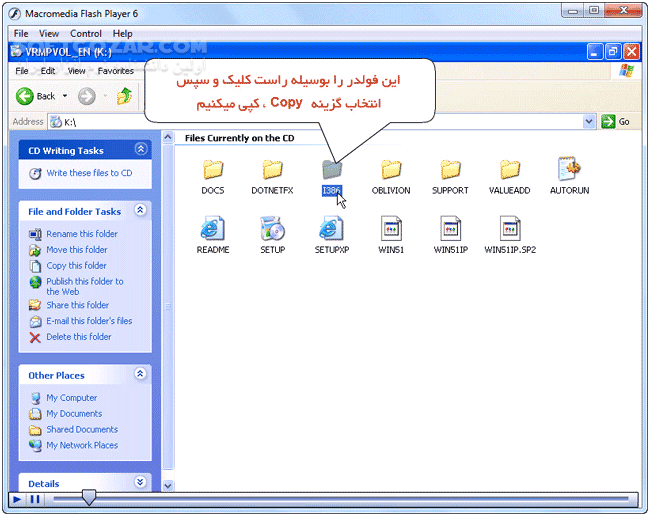
Task: Select the WIN51IP file icon
Action: (450, 228)
